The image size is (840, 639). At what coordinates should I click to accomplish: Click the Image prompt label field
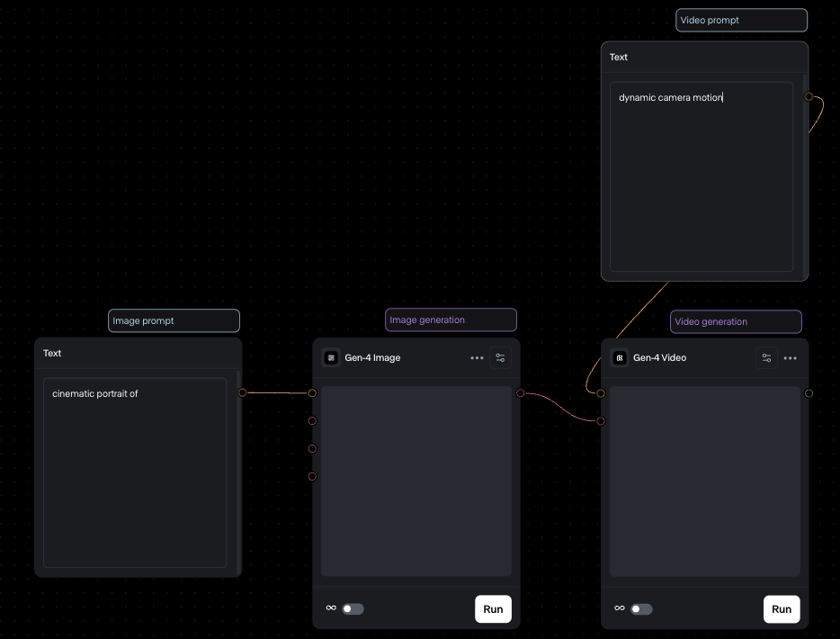174,321
